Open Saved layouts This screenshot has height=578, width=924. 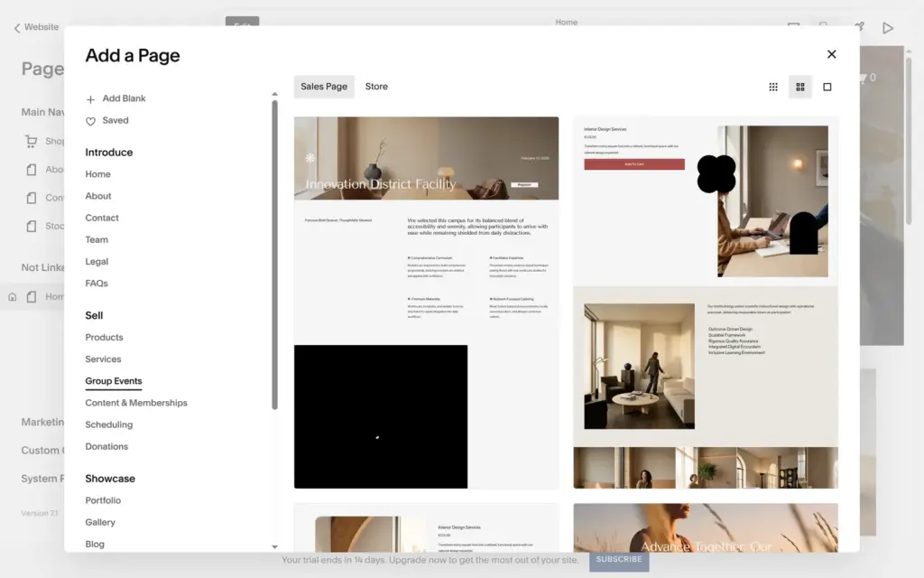point(115,120)
